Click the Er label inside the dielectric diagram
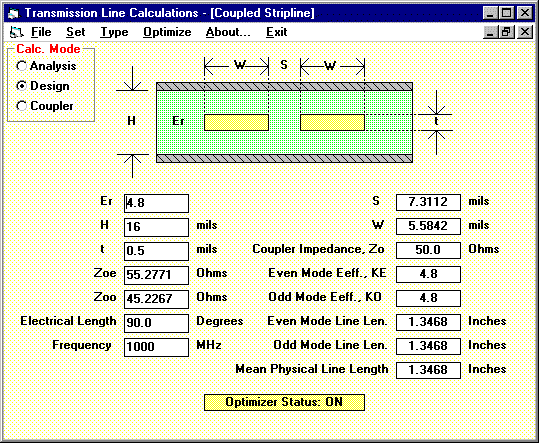The width and height of the screenshot is (539, 443). coord(178,121)
